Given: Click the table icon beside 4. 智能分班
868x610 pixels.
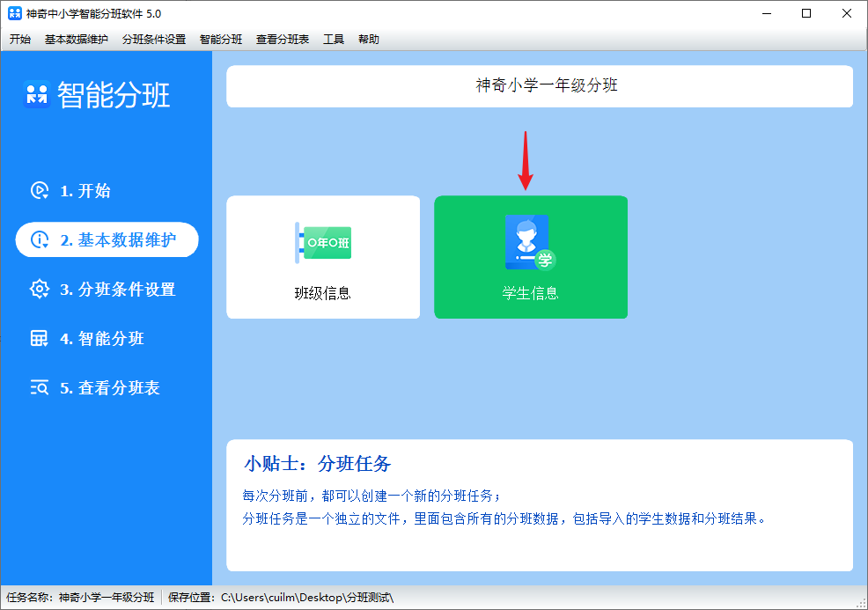Looking at the screenshot, I should pyautogui.click(x=40, y=338).
